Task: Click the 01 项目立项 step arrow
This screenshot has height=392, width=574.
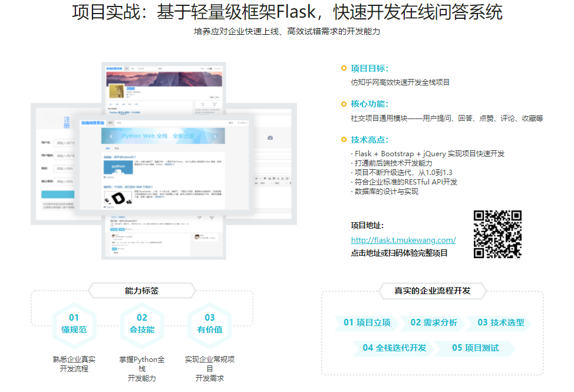Action: coord(367,322)
